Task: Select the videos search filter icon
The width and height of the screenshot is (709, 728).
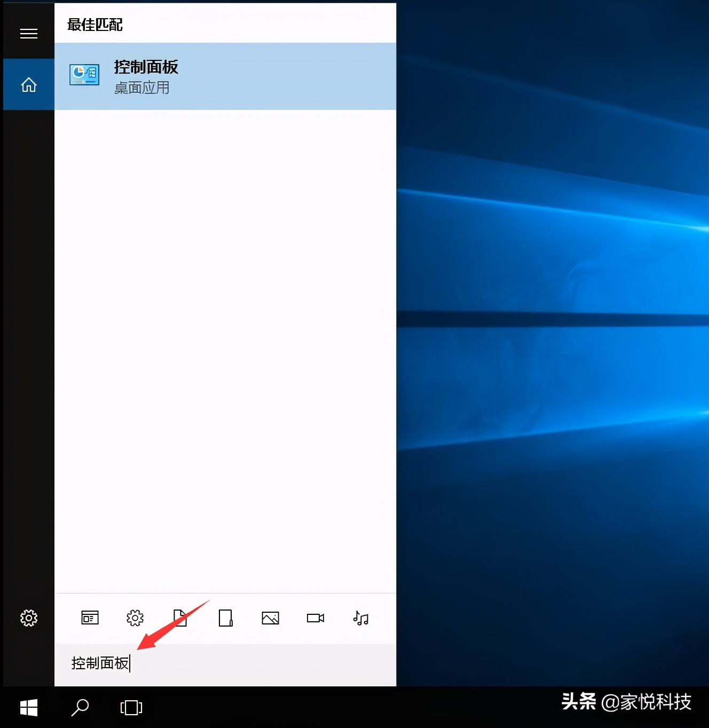Action: click(315, 618)
